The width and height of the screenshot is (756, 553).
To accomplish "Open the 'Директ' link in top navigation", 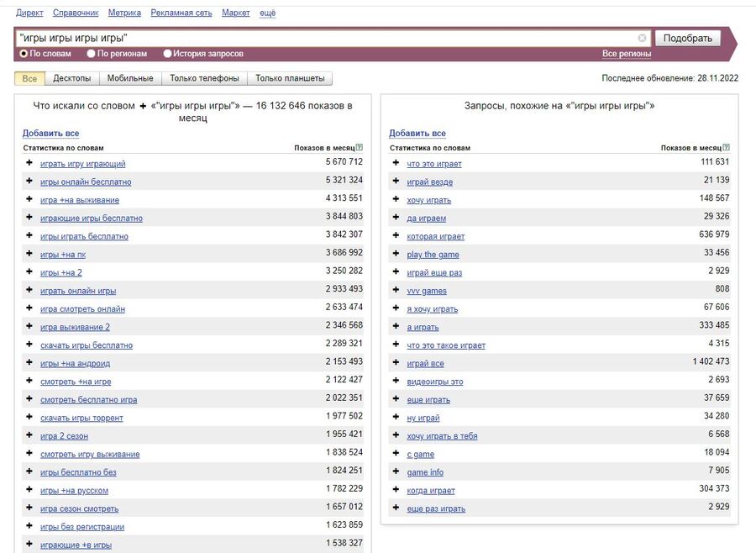I will tap(29, 13).
